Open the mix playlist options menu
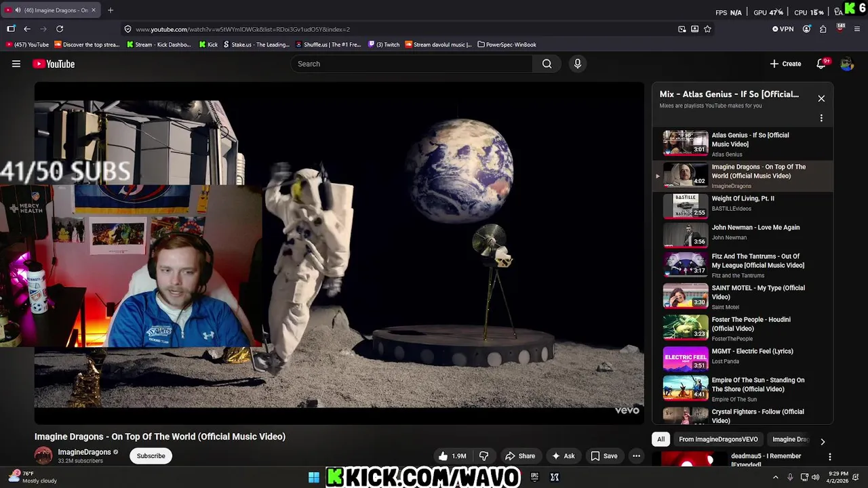 [x=821, y=118]
